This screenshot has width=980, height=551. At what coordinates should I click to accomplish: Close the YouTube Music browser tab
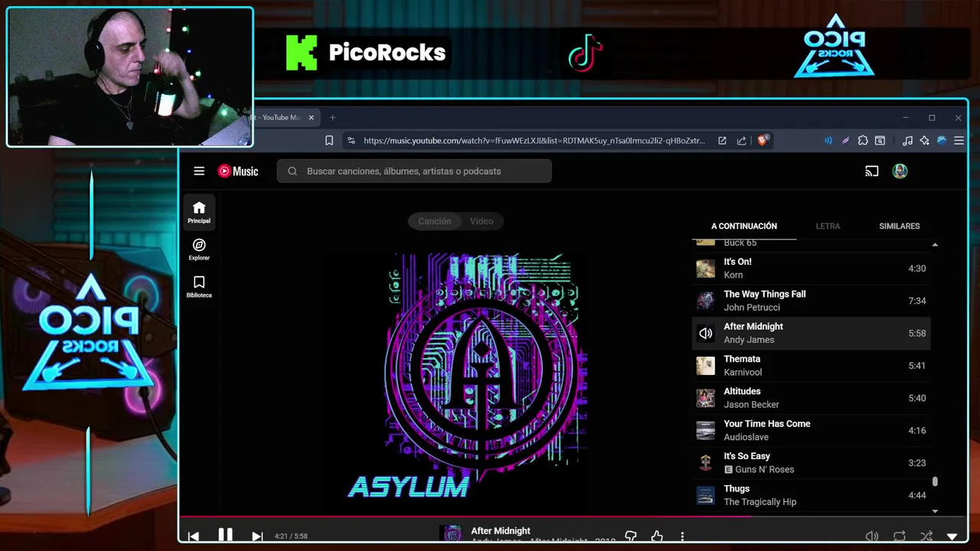click(312, 118)
